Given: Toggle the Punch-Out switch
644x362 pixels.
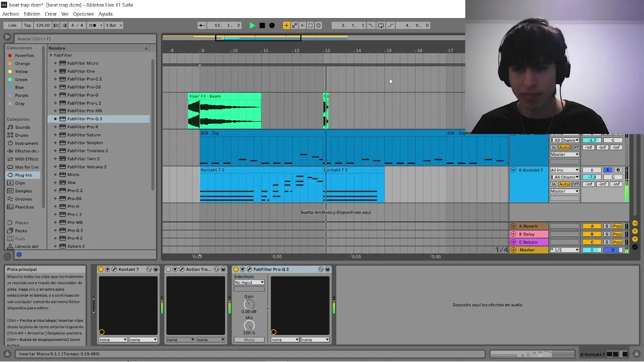Looking at the screenshot, I should coord(391,25).
